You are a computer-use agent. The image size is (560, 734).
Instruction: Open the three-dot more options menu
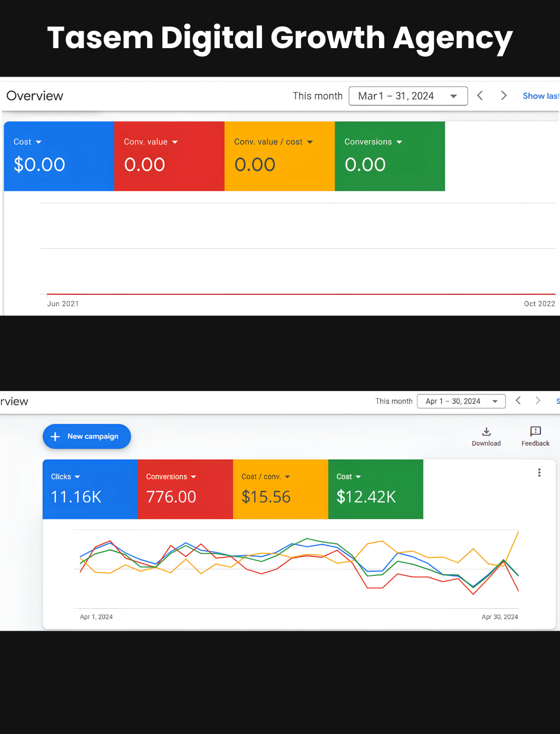[539, 473]
